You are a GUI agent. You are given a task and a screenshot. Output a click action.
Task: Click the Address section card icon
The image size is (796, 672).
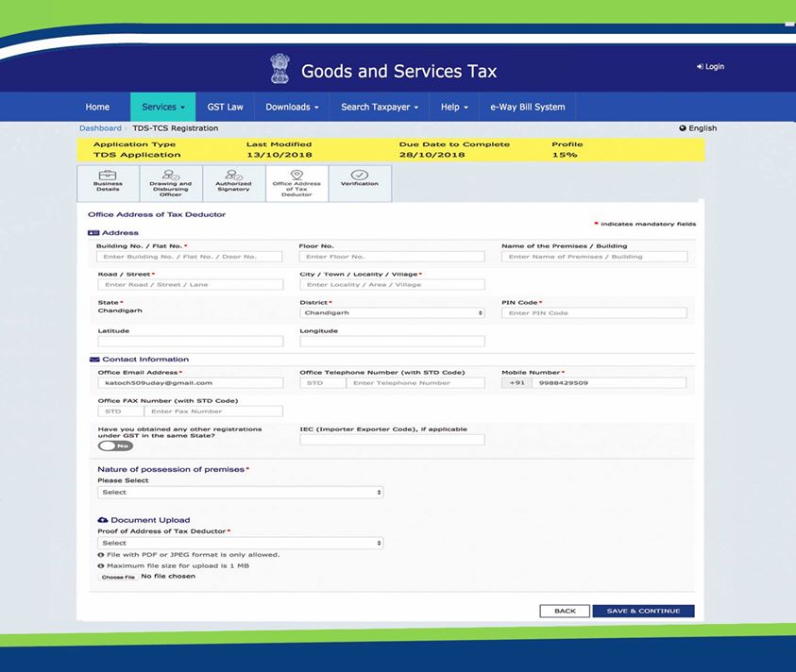click(x=93, y=233)
